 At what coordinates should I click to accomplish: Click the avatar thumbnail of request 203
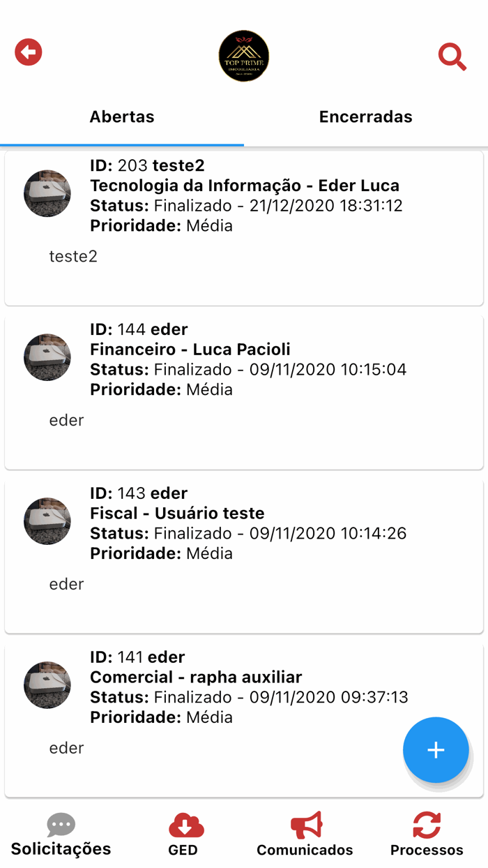pyautogui.click(x=47, y=194)
